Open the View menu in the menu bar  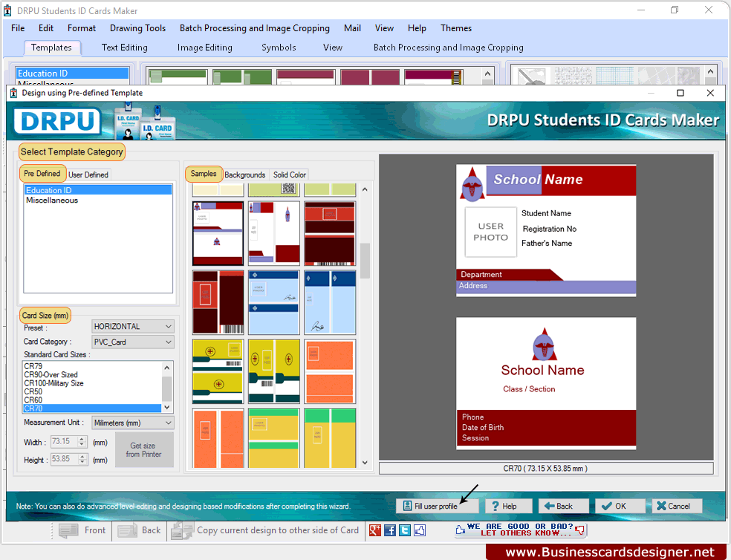tap(384, 28)
